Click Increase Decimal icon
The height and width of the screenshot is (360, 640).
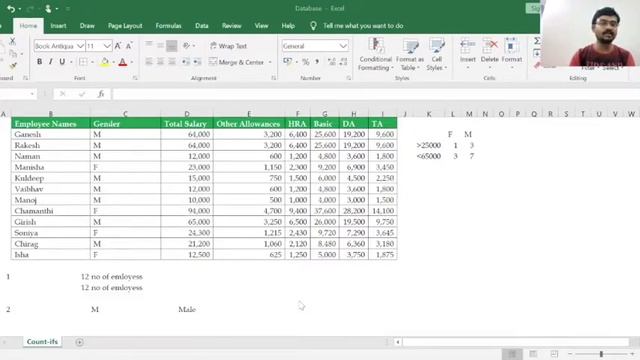pyautogui.click(x=331, y=62)
